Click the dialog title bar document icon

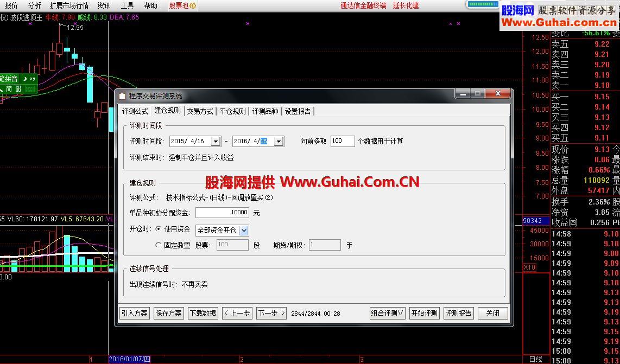pyautogui.click(x=122, y=96)
